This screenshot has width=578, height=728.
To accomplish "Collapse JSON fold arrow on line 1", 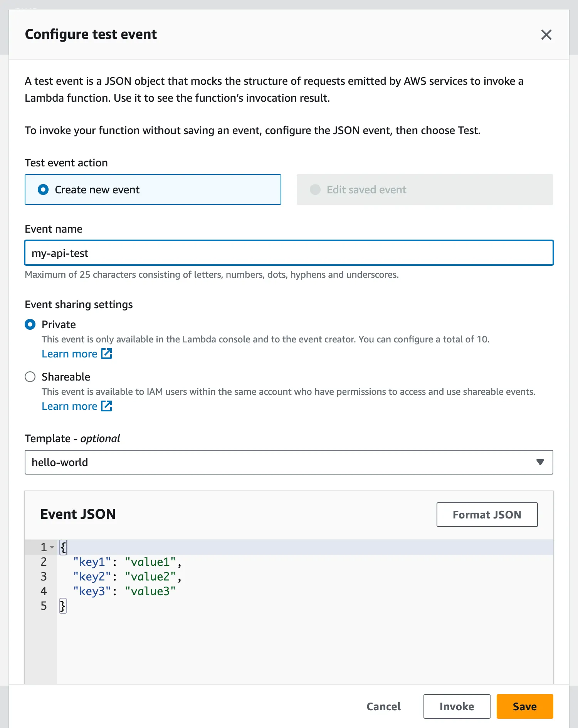I will (52, 547).
